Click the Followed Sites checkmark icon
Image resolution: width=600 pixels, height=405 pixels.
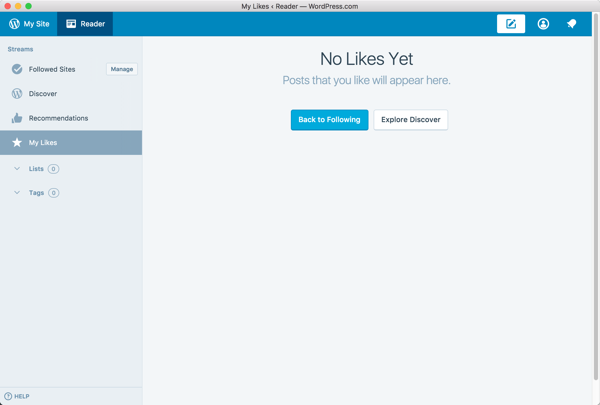click(17, 69)
